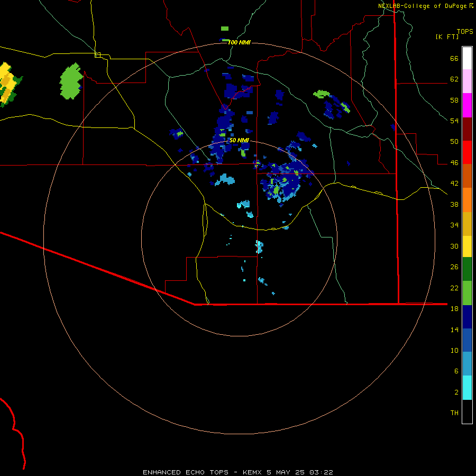
Task: Click the 'TH' legend label
Action: click(x=454, y=413)
